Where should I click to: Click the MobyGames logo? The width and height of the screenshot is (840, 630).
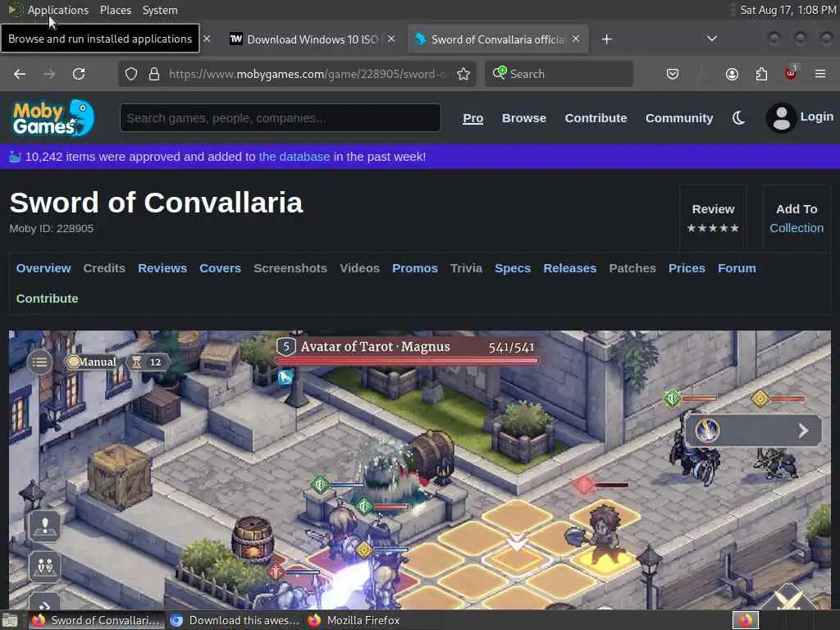click(53, 117)
